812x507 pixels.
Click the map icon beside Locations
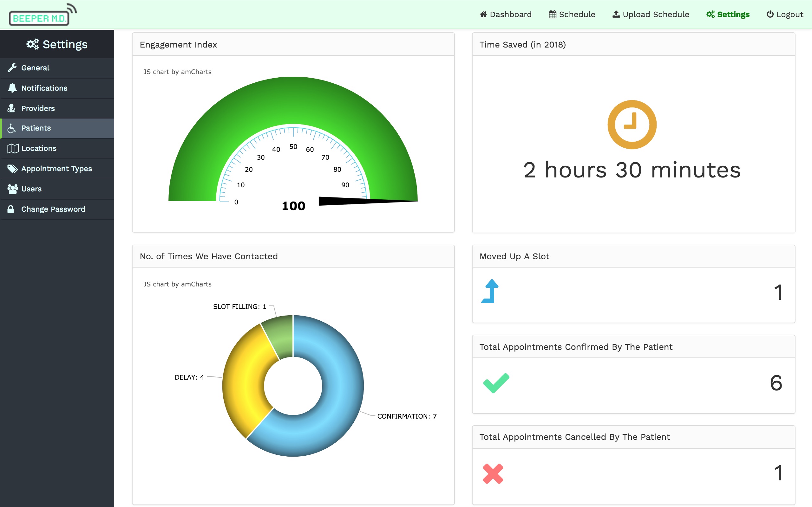point(13,148)
